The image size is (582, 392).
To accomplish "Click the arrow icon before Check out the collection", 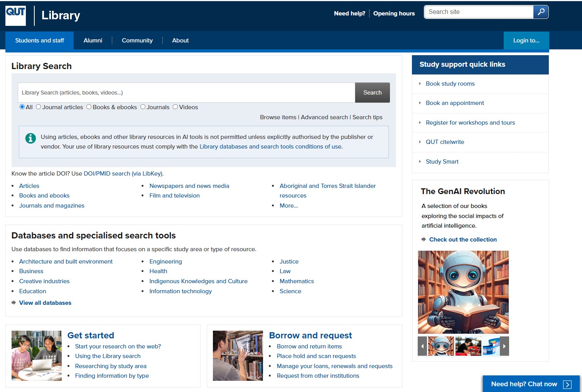I will click(x=423, y=239).
